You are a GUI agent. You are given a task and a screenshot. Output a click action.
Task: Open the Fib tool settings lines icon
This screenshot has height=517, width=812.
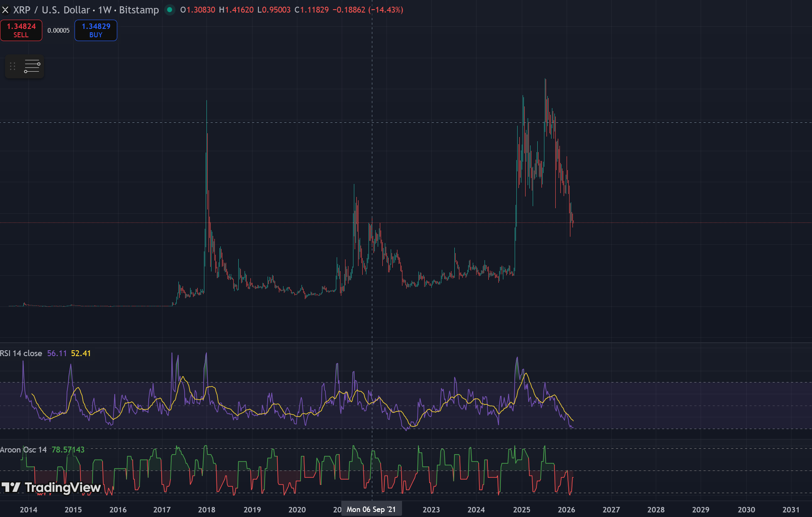pyautogui.click(x=32, y=66)
